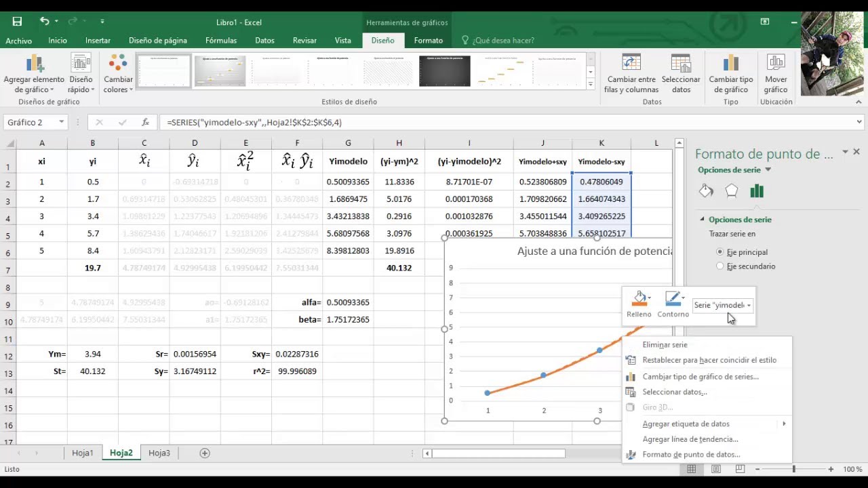
Task: Click the Mover gráfico button
Action: point(776,75)
